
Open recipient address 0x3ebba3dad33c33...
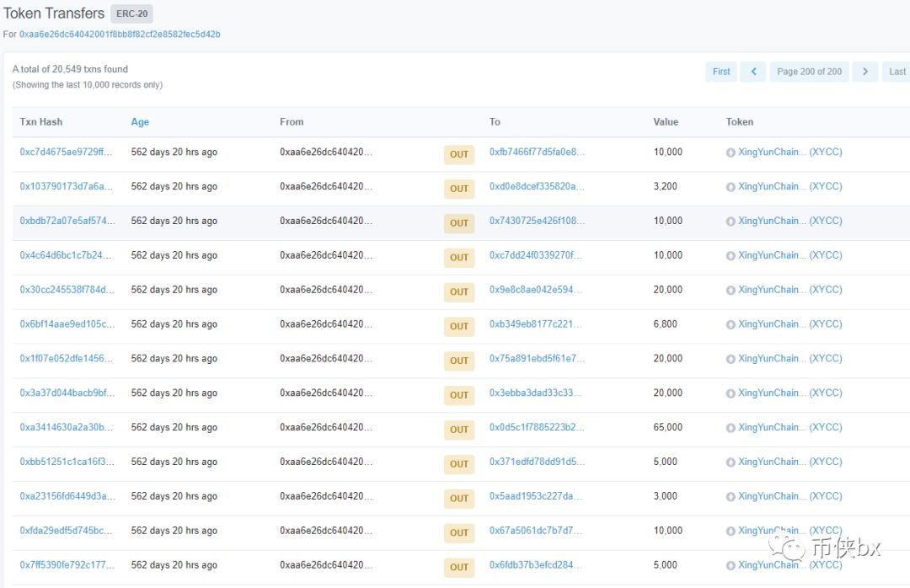click(535, 393)
